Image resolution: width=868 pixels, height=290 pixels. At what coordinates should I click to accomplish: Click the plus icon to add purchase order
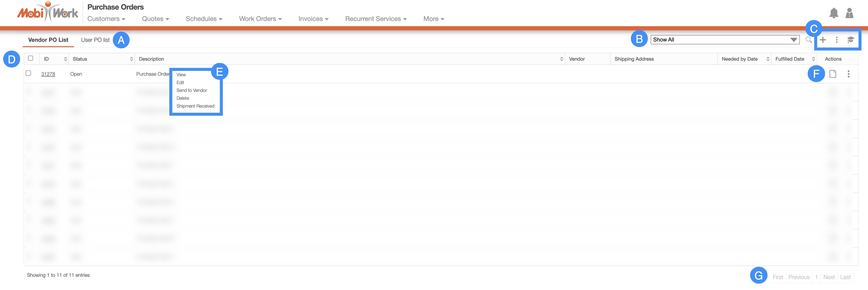(x=823, y=40)
